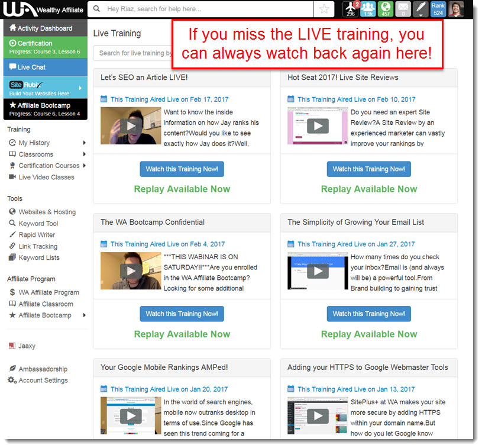Open the profile avatar photo

click(x=456, y=9)
